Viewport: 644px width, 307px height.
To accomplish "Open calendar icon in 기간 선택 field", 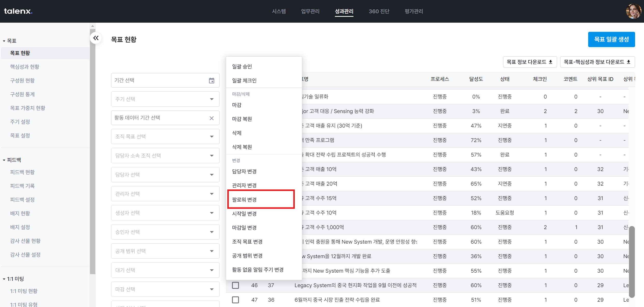I will 212,80.
